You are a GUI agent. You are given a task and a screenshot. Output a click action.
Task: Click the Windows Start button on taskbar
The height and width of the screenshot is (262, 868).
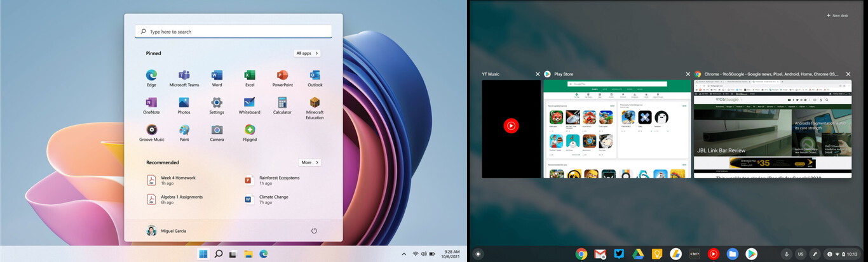(203, 254)
